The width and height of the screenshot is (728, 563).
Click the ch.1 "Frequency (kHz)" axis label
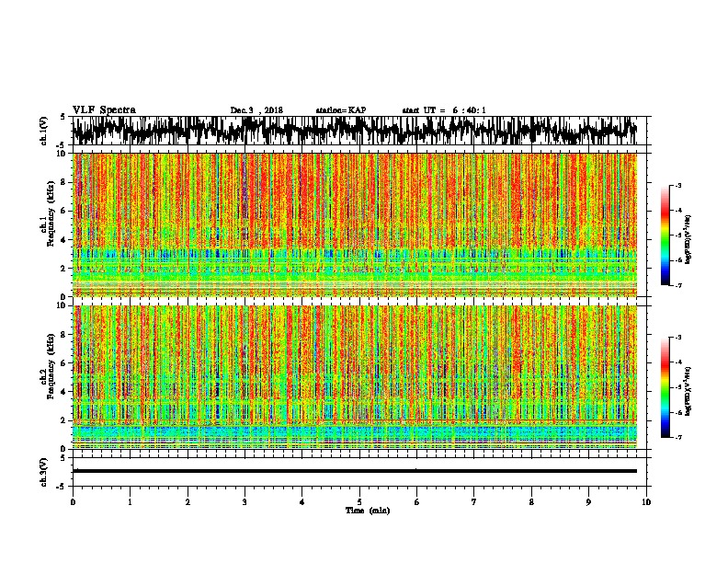(x=51, y=214)
